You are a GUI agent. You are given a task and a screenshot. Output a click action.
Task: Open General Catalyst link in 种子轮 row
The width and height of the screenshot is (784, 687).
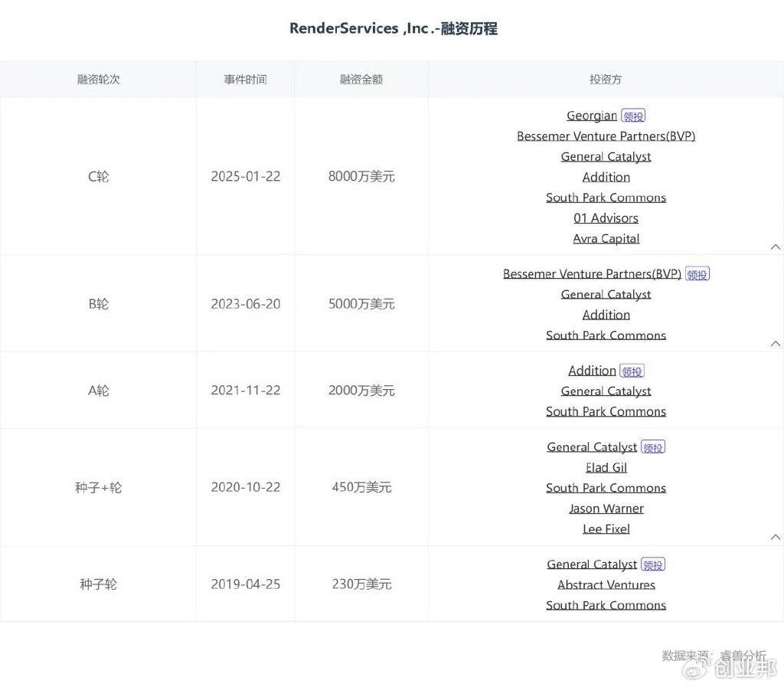tap(592, 564)
